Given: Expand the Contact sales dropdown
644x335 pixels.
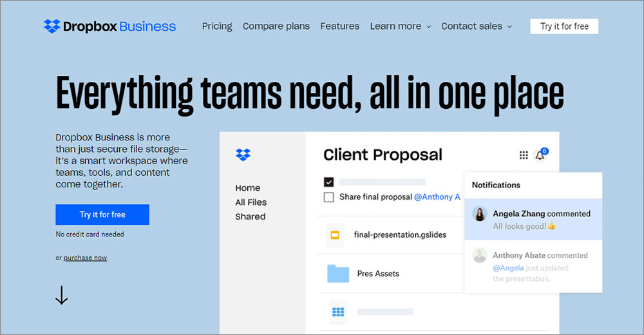Looking at the screenshot, I should 477,26.
